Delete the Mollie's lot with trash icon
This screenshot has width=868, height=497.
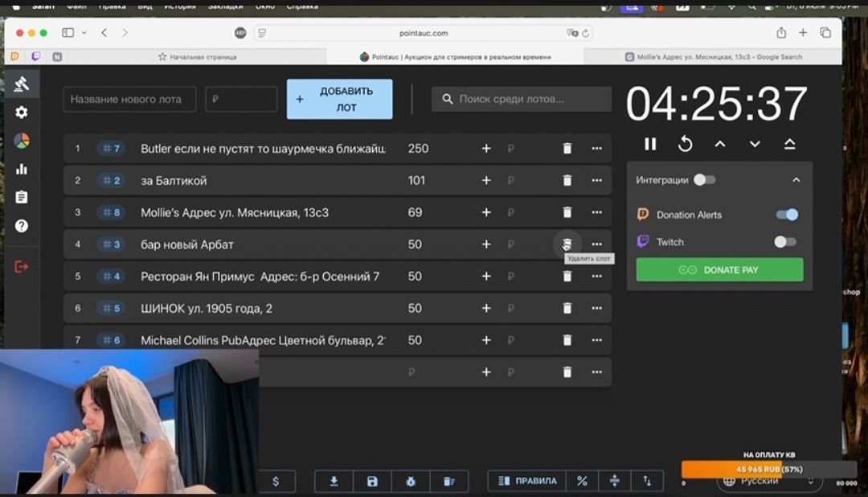(x=567, y=212)
